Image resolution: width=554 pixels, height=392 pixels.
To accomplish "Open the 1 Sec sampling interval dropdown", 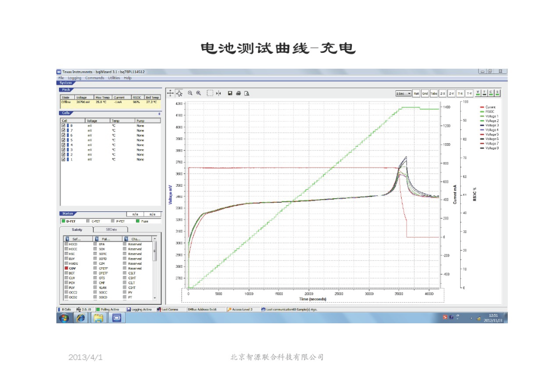I will 409,93.
